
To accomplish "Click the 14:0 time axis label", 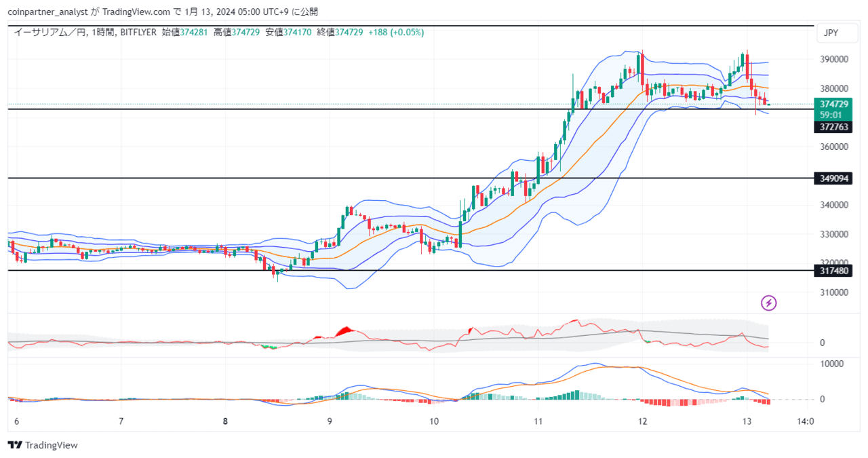I will pos(805,421).
